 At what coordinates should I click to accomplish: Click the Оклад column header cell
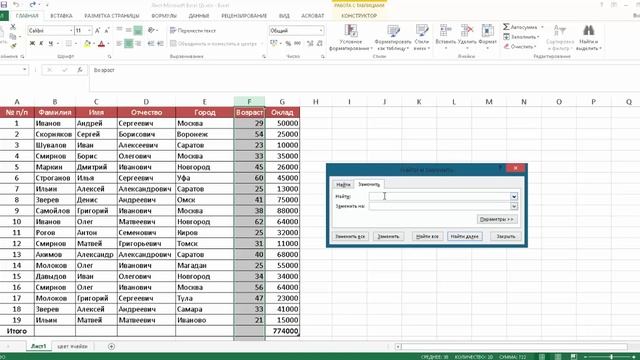point(282,112)
